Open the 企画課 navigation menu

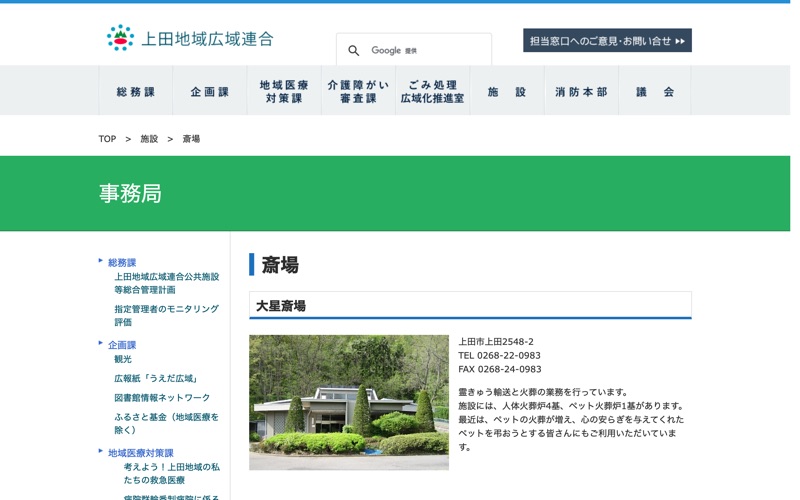pos(210,91)
